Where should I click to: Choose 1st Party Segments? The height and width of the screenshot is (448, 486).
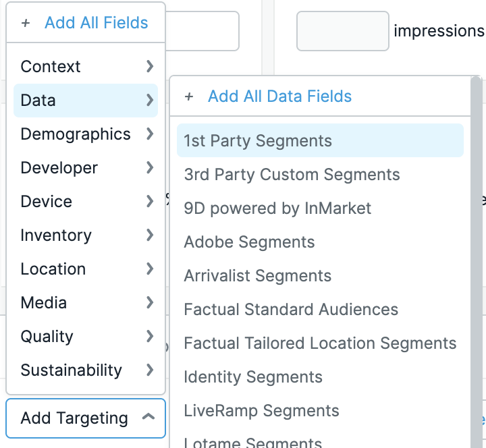click(258, 141)
